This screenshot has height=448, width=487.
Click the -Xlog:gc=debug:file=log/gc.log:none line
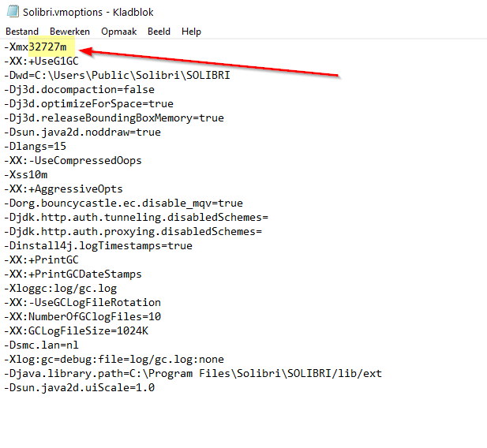coord(114,359)
